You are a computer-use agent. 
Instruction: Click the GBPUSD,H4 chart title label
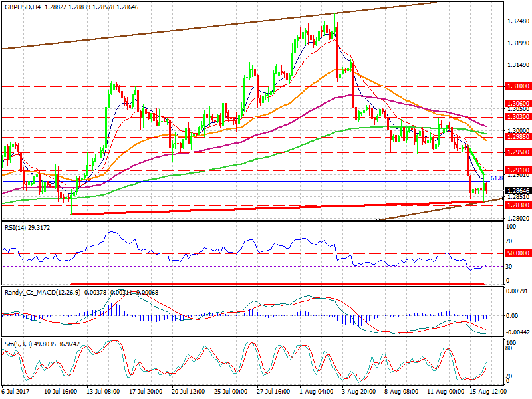[x=21, y=5]
